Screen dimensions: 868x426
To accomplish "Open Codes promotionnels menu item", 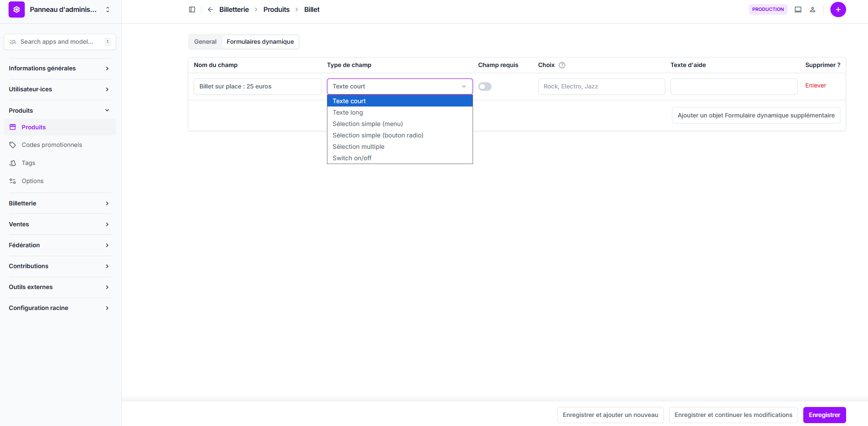I will 52,145.
